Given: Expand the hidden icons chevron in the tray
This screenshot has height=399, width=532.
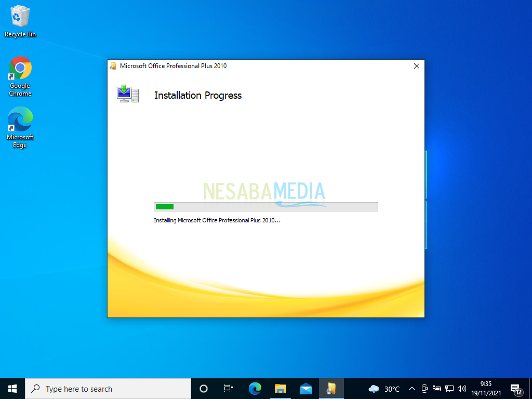Looking at the screenshot, I should click(x=411, y=388).
